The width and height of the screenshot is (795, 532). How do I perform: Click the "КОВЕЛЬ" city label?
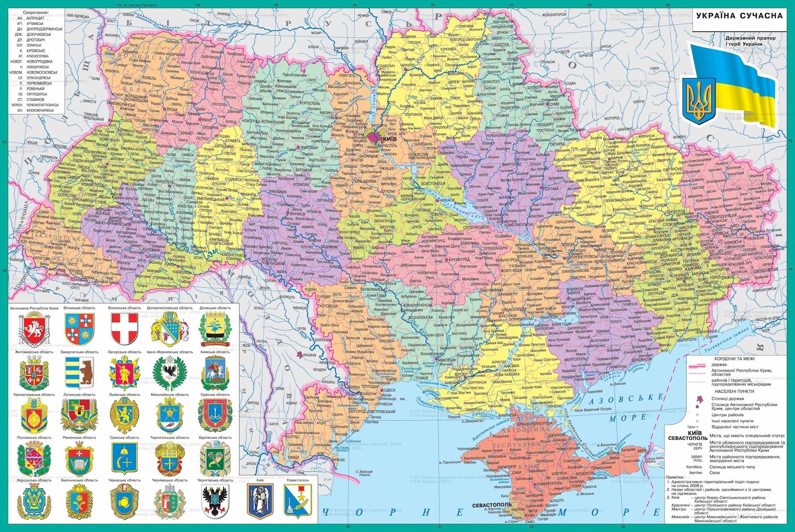[x=149, y=78]
